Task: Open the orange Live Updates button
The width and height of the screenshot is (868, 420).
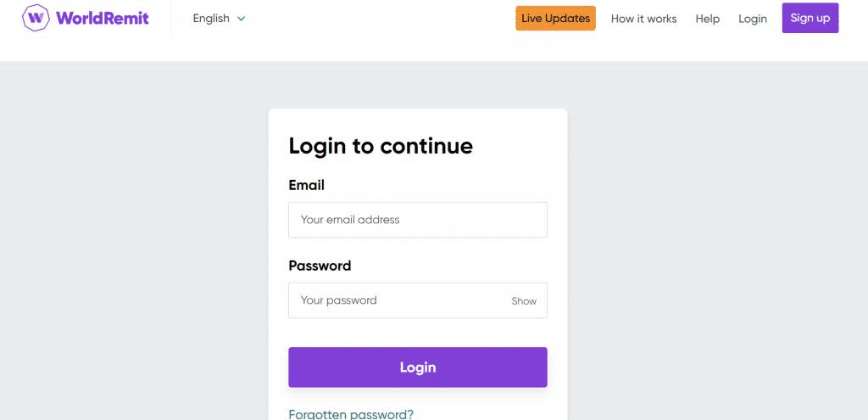Action: 556,19
